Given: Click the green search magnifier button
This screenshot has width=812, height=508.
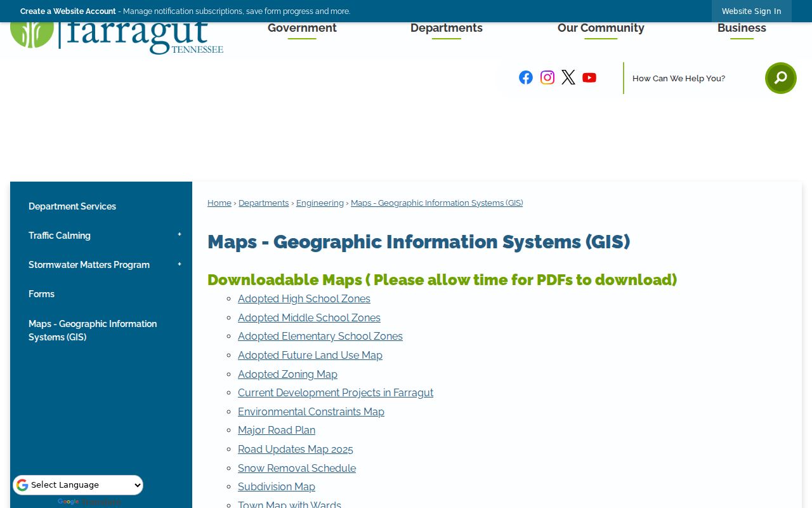Looking at the screenshot, I should [780, 78].
